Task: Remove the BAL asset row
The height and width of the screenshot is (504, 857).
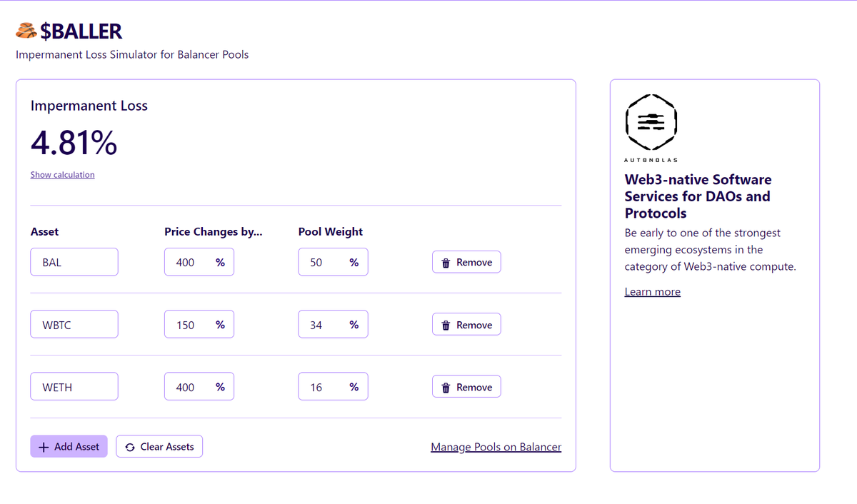Action: [466, 262]
